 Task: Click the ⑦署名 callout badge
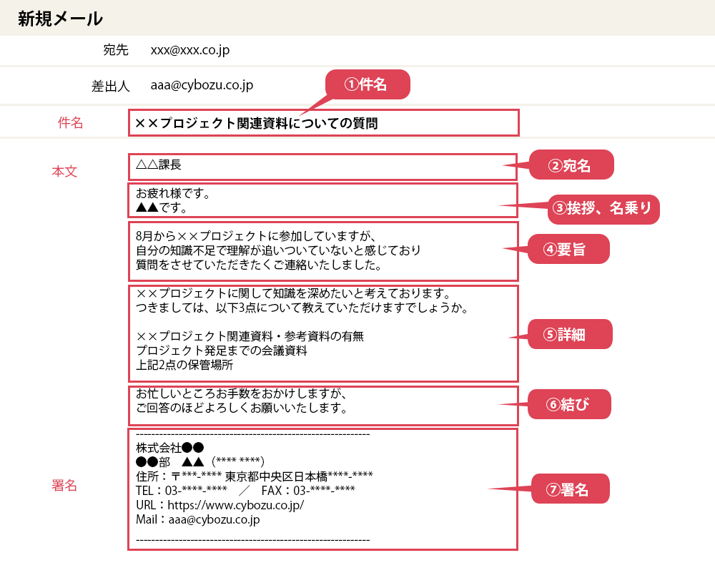572,489
